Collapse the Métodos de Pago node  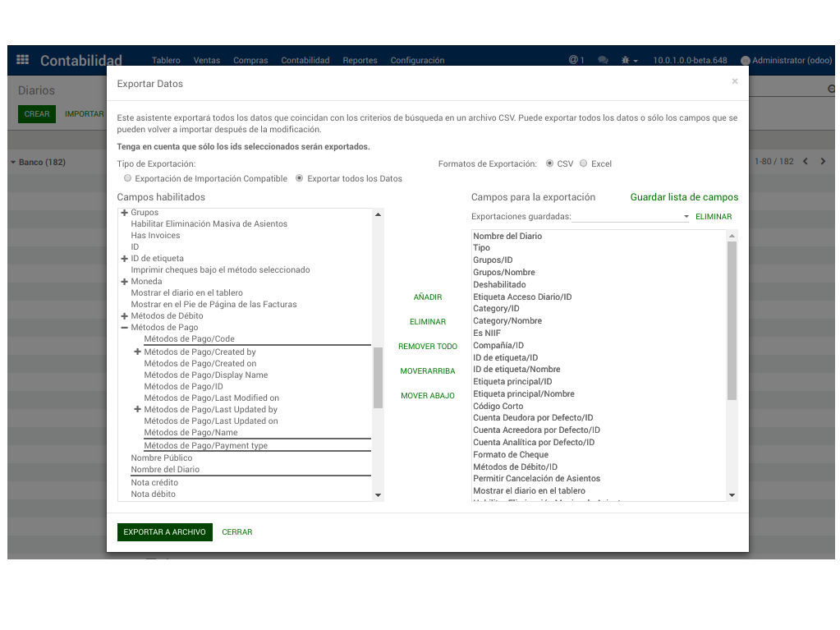tap(124, 327)
